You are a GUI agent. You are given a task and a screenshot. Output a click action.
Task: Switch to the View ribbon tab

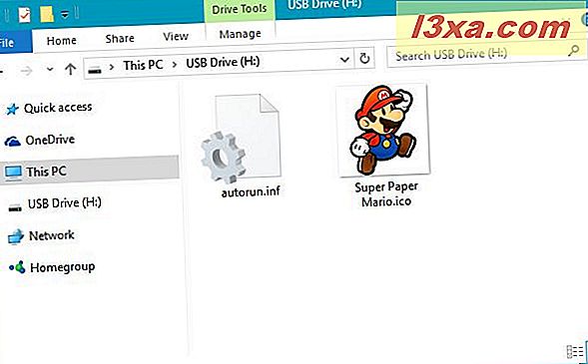click(x=176, y=37)
